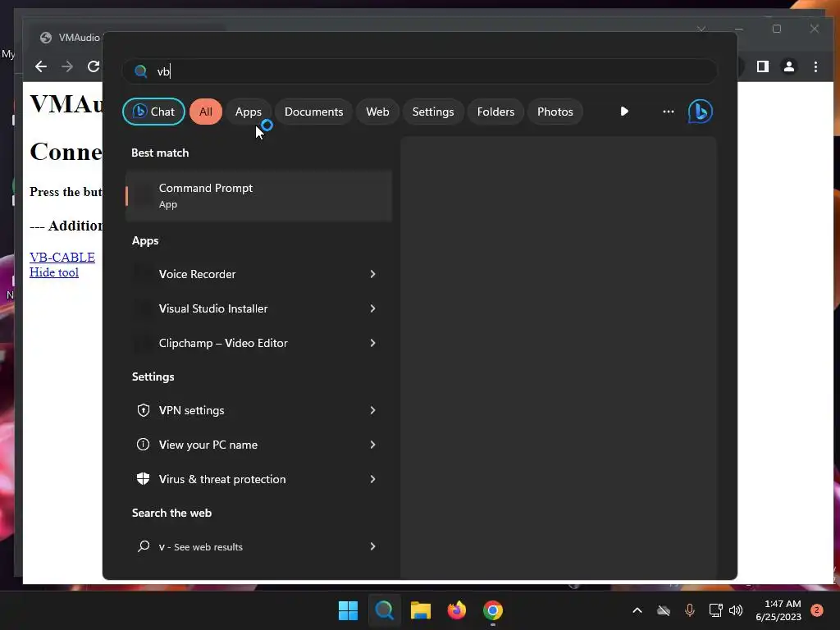Screen dimensions: 840x630
Task: Click the Hide tool link in browser page
Action: [x=54, y=272]
